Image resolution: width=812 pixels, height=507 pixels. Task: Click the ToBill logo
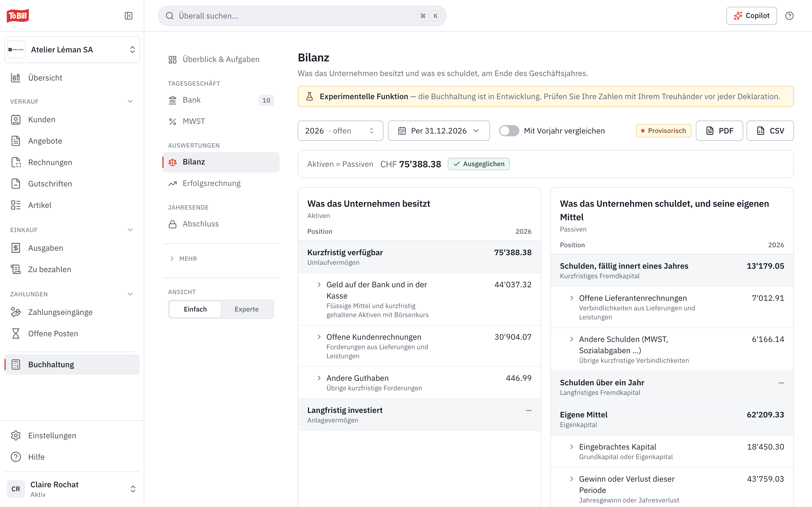(x=18, y=16)
